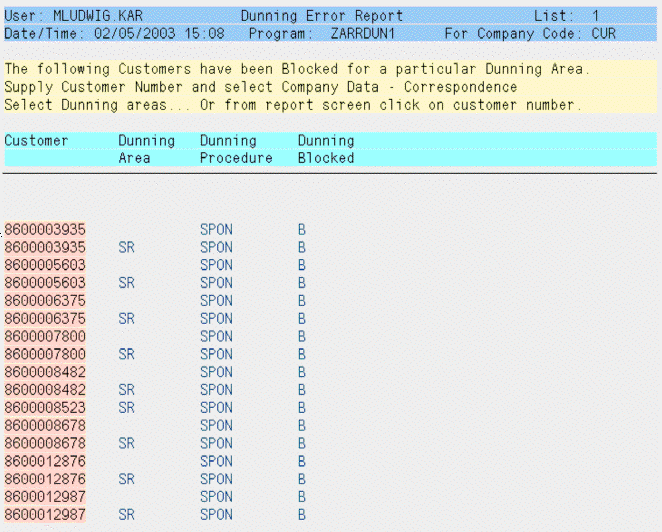
Task: Click the company code CUR in header
Action: (x=604, y=33)
